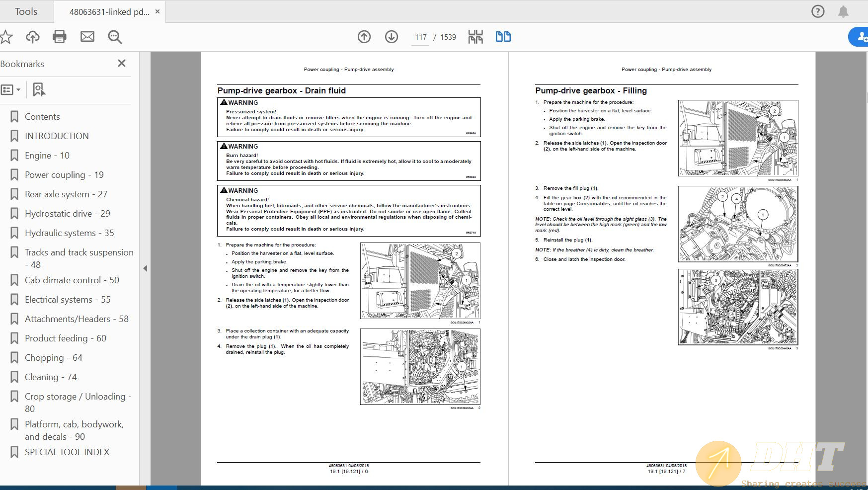Open the bookmarks options dropdown menu
Viewport: 868px width, 490px height.
click(x=10, y=90)
